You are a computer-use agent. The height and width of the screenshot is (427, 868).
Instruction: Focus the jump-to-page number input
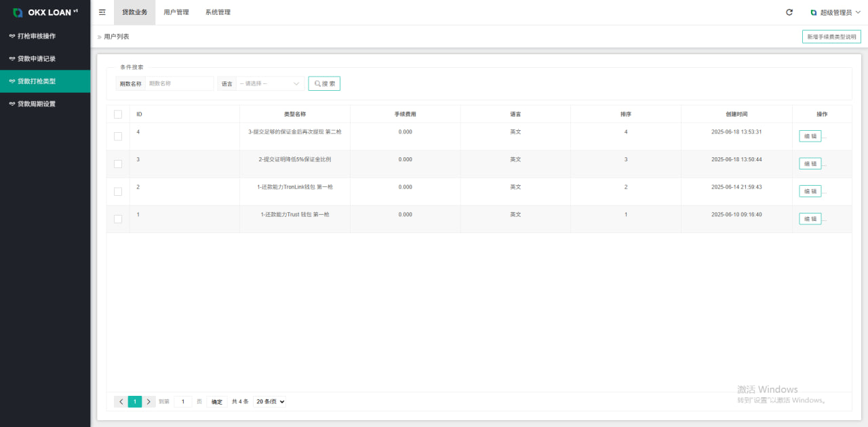(183, 402)
